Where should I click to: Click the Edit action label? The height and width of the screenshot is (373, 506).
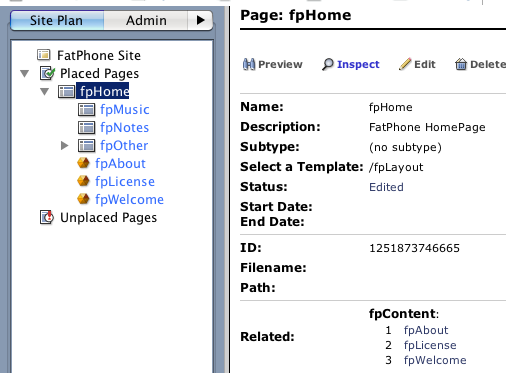point(425,64)
